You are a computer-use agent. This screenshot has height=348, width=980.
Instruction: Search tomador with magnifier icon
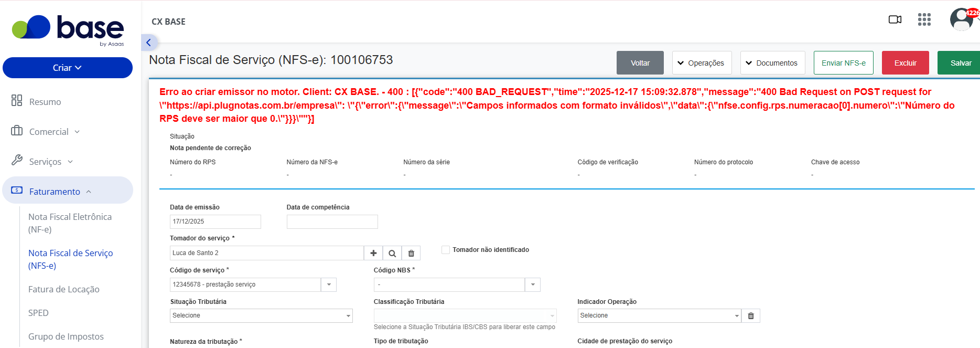point(392,253)
